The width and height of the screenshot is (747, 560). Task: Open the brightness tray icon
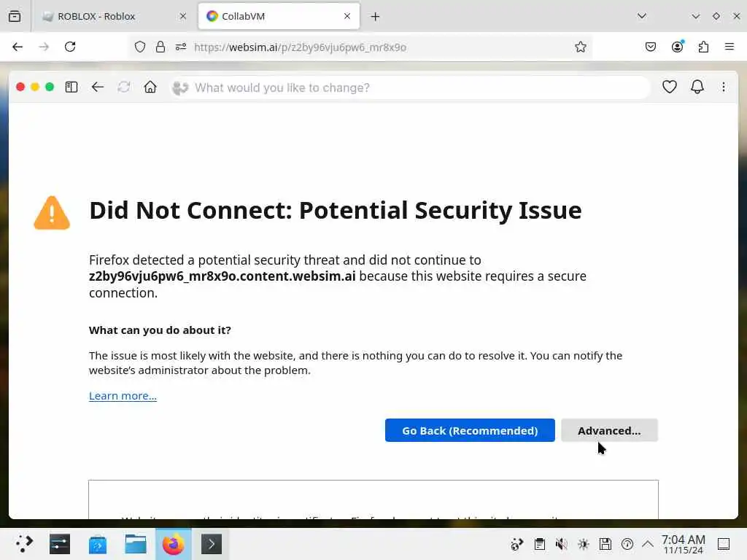(584, 544)
